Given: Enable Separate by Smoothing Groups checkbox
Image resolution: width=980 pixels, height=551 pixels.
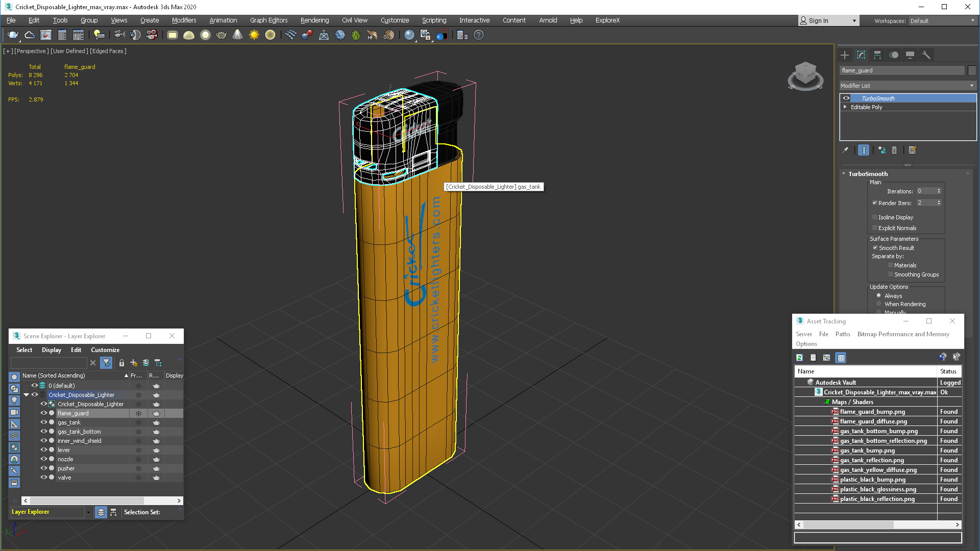Looking at the screenshot, I should click(x=891, y=274).
